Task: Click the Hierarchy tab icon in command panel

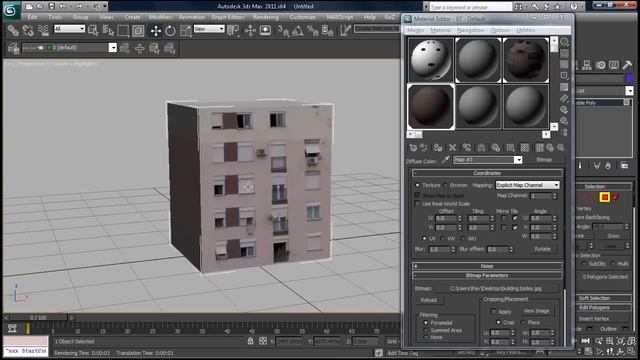Action: tap(587, 65)
